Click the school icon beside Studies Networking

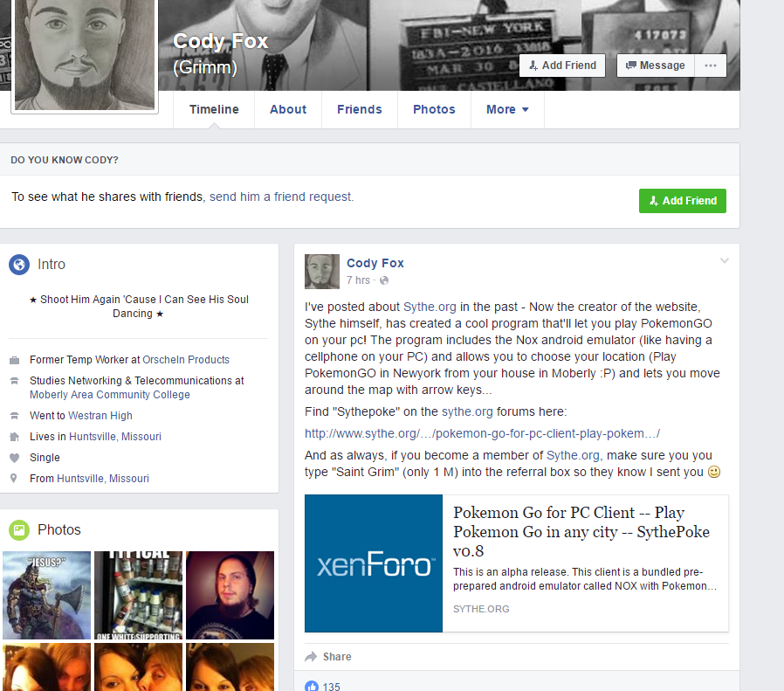pyautogui.click(x=15, y=381)
